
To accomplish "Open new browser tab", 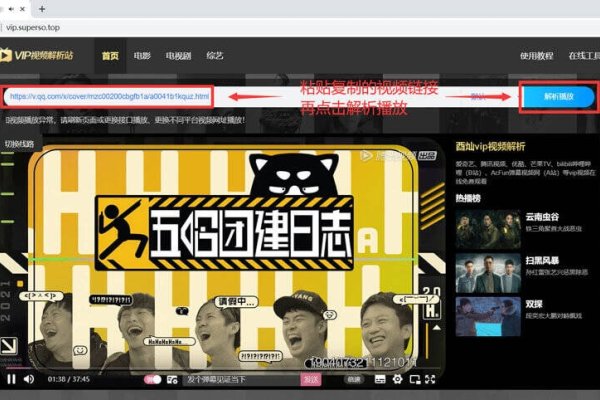I will [42, 9].
